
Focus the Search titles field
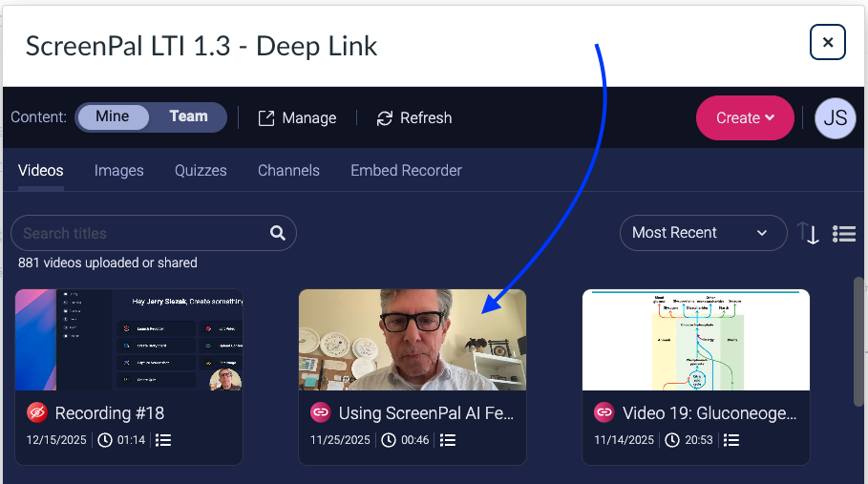pyautogui.click(x=154, y=233)
